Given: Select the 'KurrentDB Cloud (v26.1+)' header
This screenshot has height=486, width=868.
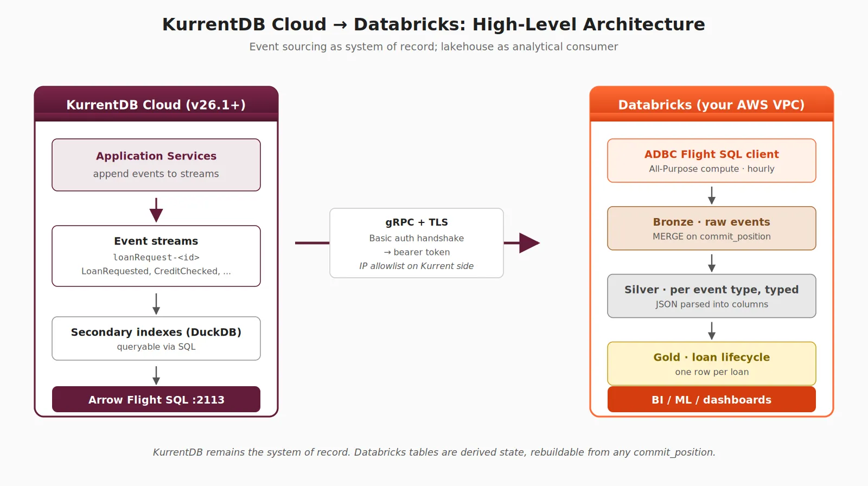Looking at the screenshot, I should click(156, 104).
